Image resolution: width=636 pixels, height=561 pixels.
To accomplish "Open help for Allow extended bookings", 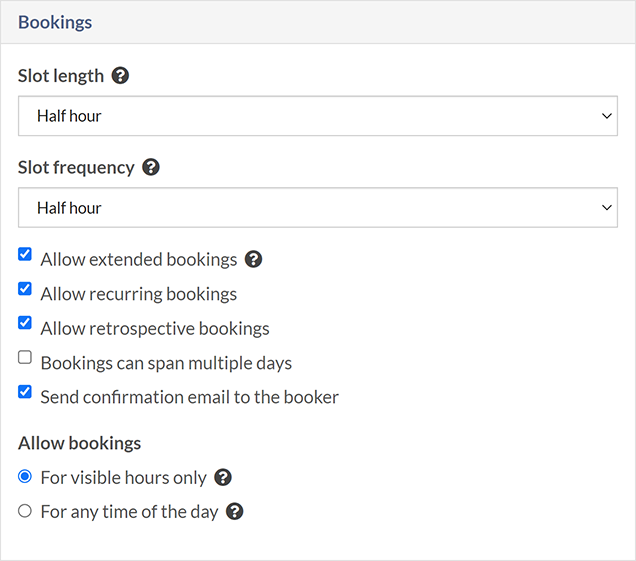I will [x=254, y=259].
